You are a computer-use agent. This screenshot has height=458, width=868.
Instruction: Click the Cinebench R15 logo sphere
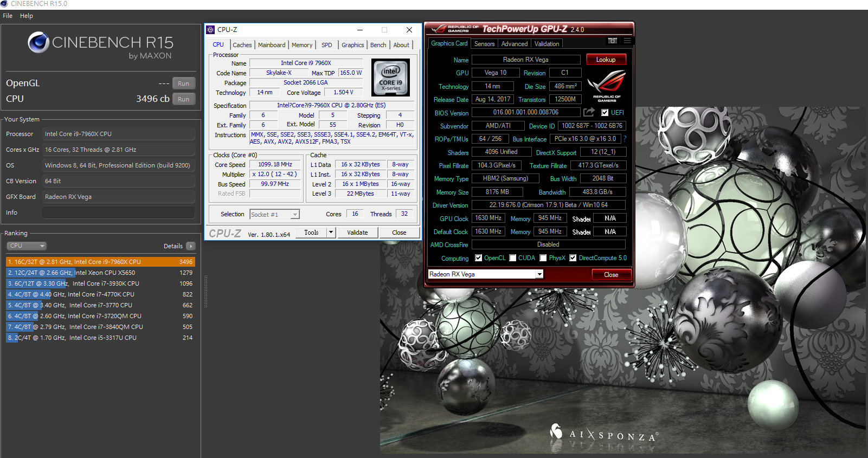(x=38, y=42)
